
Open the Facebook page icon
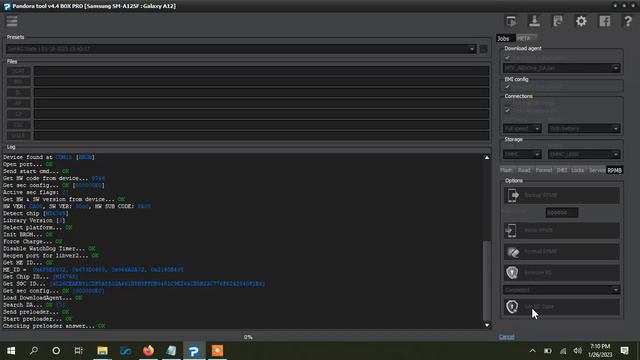(x=604, y=21)
